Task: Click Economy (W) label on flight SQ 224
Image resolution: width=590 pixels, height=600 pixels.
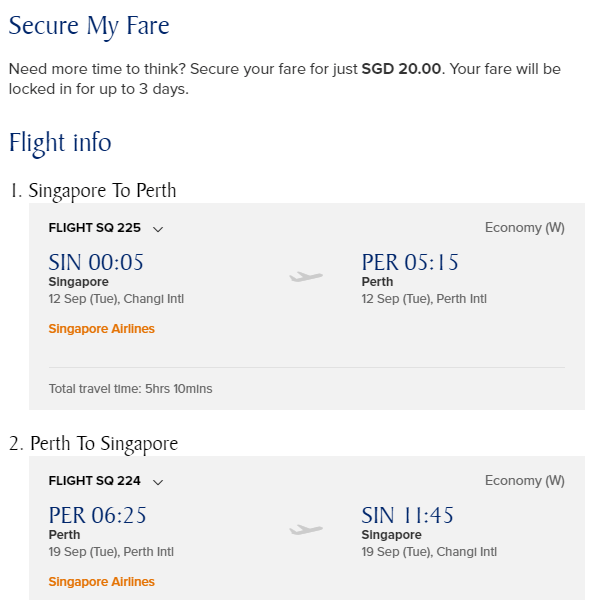Action: 525,481
